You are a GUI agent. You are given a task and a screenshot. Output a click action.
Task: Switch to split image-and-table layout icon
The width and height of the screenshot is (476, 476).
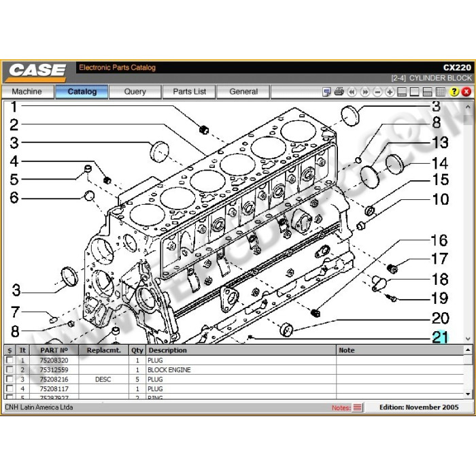click(428, 92)
